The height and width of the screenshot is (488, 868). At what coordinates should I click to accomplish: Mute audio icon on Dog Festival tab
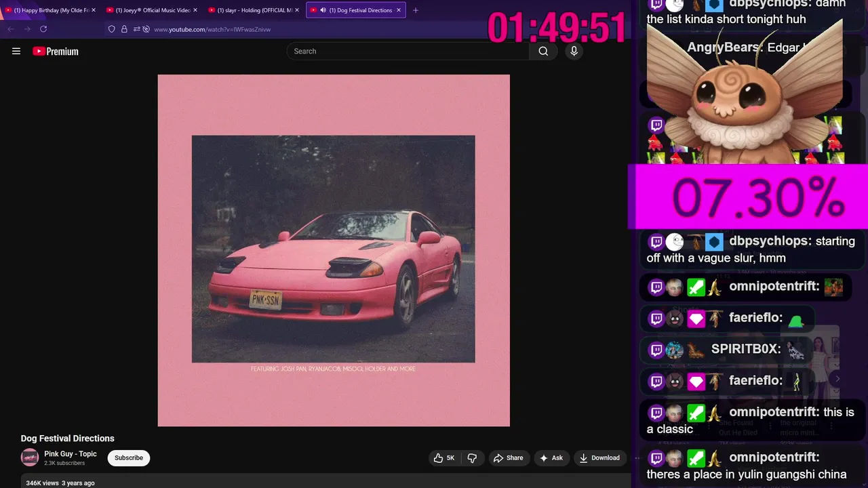(323, 10)
